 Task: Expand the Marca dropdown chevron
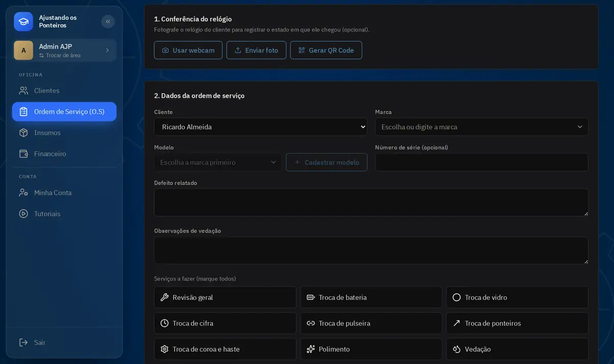pyautogui.click(x=580, y=127)
